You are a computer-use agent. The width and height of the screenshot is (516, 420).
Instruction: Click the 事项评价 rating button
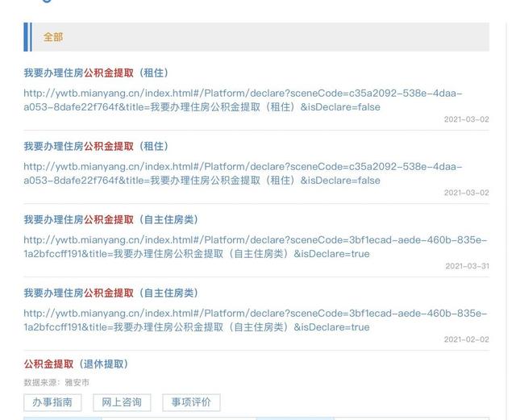pos(192,402)
